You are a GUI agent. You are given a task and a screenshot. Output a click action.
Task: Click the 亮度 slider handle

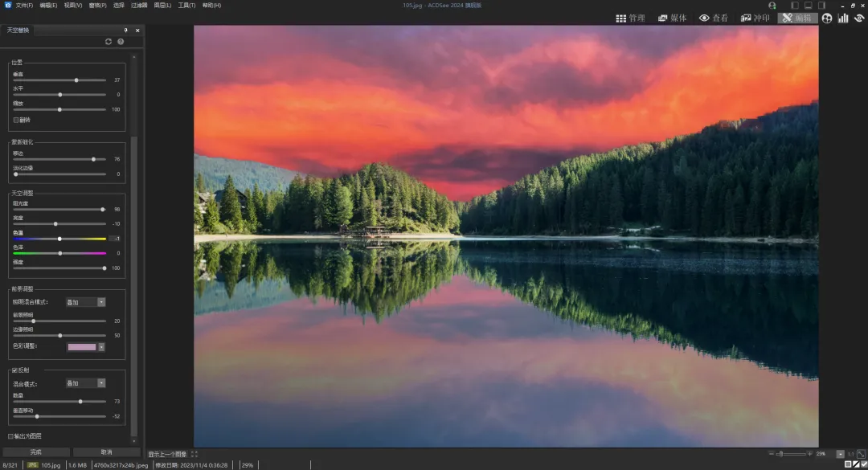55,224
